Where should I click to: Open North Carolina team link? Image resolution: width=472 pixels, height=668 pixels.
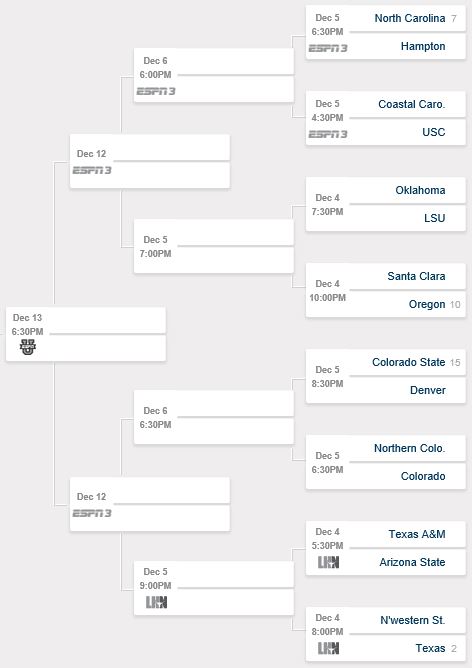pos(410,18)
